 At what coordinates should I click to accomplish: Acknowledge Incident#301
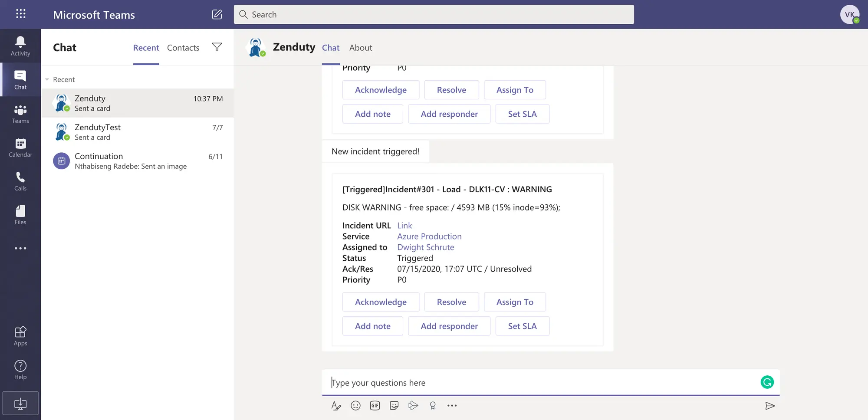381,302
